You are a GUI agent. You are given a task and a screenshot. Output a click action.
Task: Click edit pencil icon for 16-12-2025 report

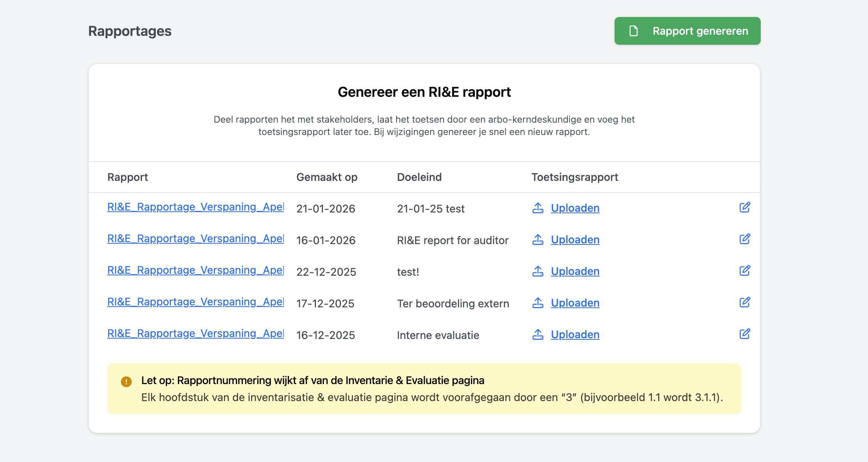point(745,334)
